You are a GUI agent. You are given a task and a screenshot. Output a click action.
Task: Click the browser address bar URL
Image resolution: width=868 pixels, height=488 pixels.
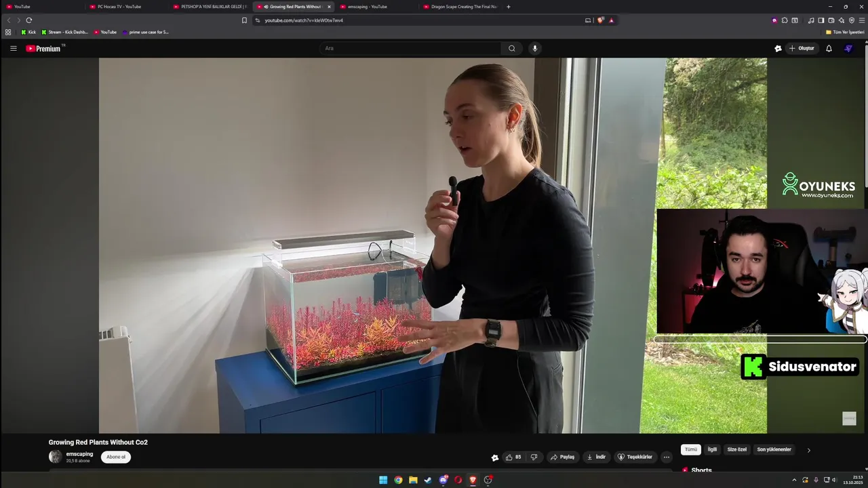304,20
